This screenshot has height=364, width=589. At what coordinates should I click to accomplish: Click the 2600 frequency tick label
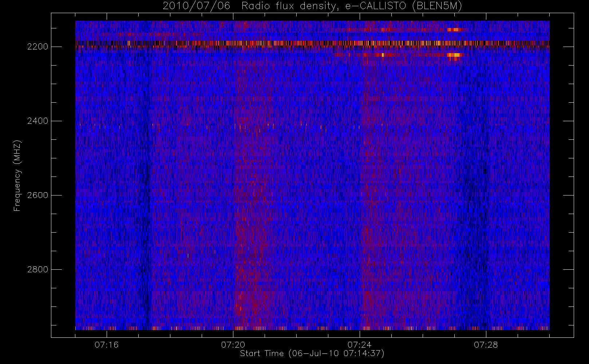(x=38, y=195)
